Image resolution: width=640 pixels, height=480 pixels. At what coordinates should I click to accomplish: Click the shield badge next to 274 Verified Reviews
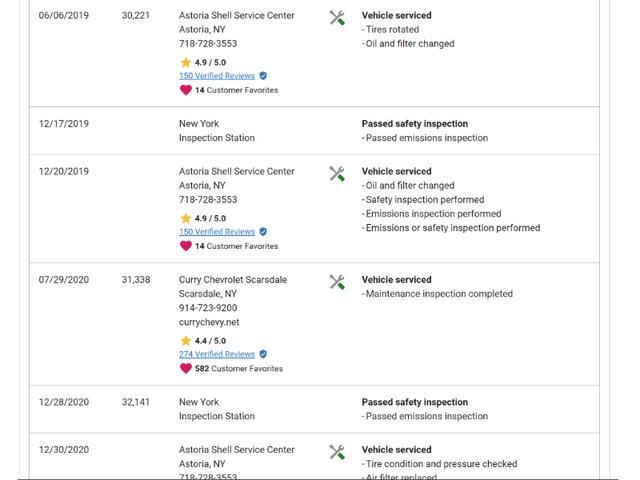[x=263, y=354]
